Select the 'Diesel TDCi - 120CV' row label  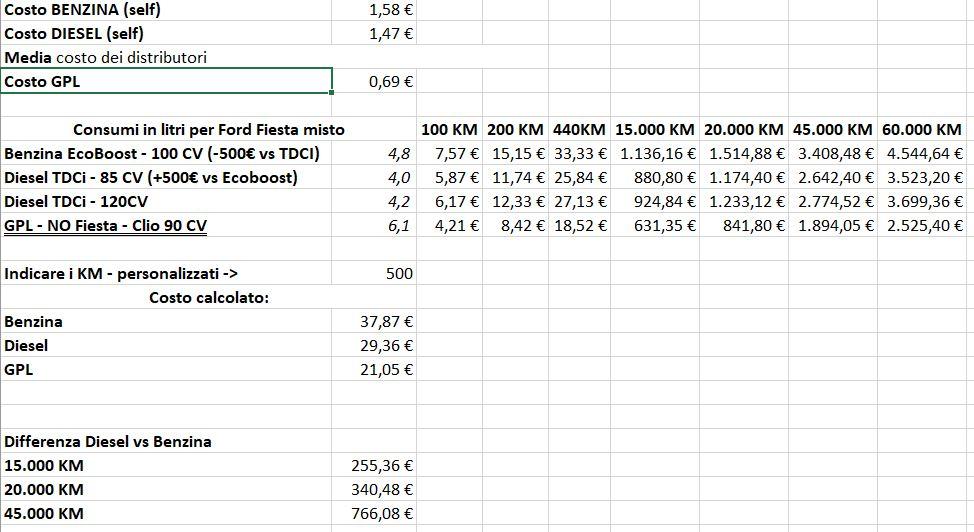tap(166, 201)
